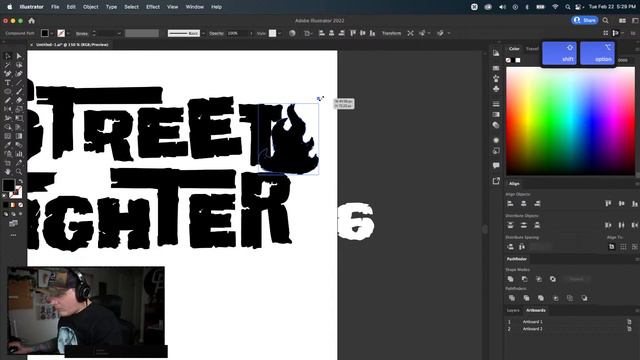Open the Window menu
Viewport: 640px width, 360px height.
195,7
